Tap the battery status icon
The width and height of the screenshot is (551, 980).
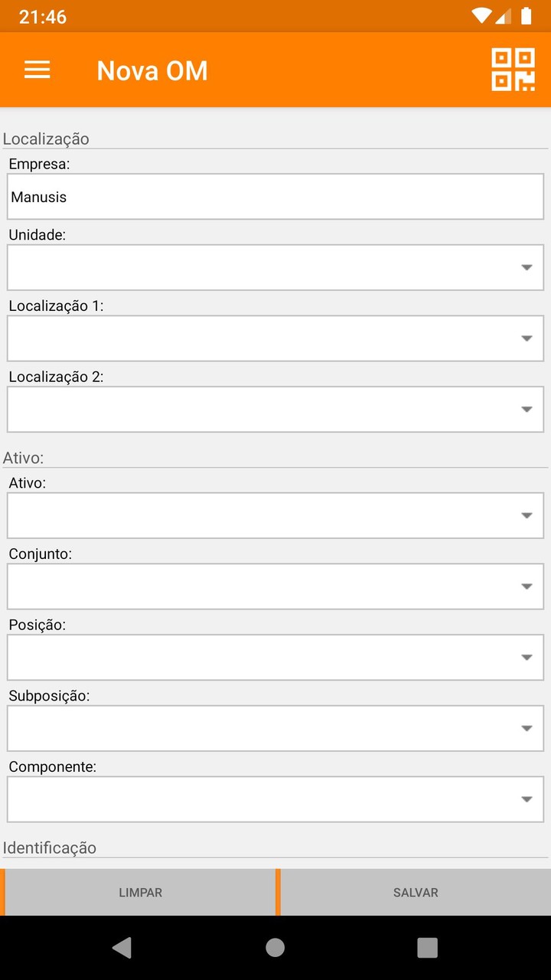tap(527, 16)
